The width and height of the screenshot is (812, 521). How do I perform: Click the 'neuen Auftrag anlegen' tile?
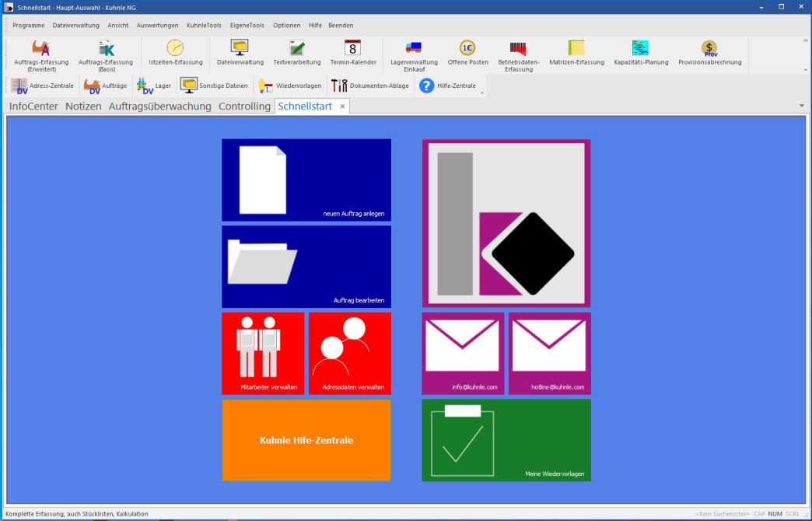pos(306,180)
